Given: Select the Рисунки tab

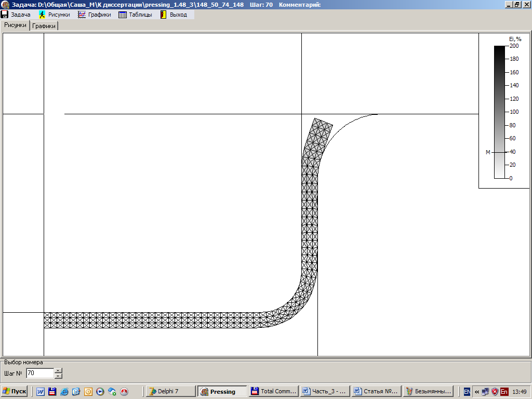Looking at the screenshot, I should (15, 25).
